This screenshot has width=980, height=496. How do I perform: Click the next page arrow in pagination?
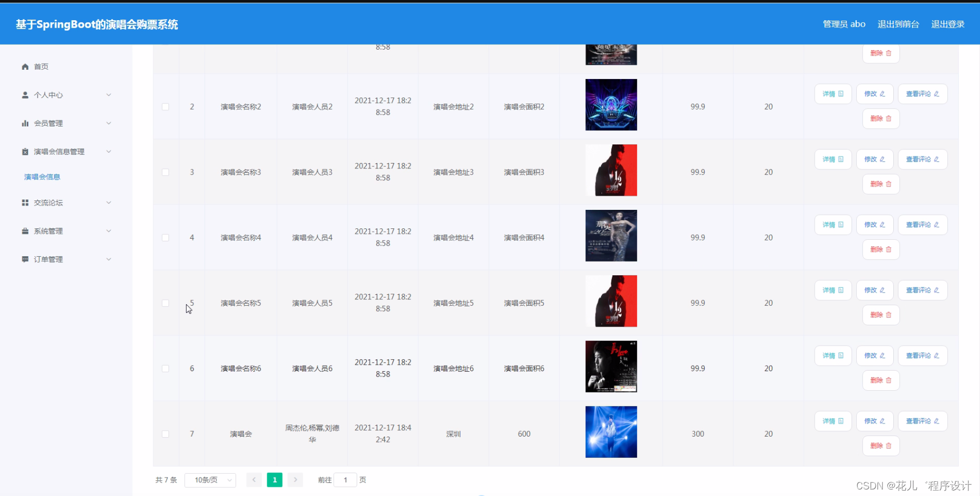pyautogui.click(x=295, y=480)
